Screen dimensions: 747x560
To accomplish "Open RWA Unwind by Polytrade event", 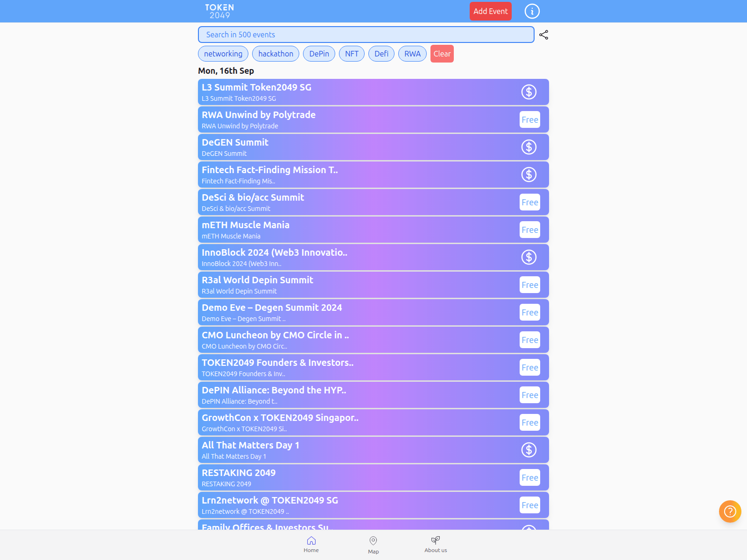I will coord(373,119).
